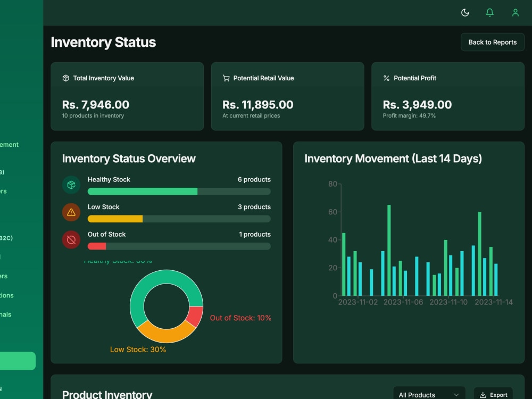The height and width of the screenshot is (399, 532).
Task: Click the Low Stock yellow progress bar
Action: click(115, 219)
